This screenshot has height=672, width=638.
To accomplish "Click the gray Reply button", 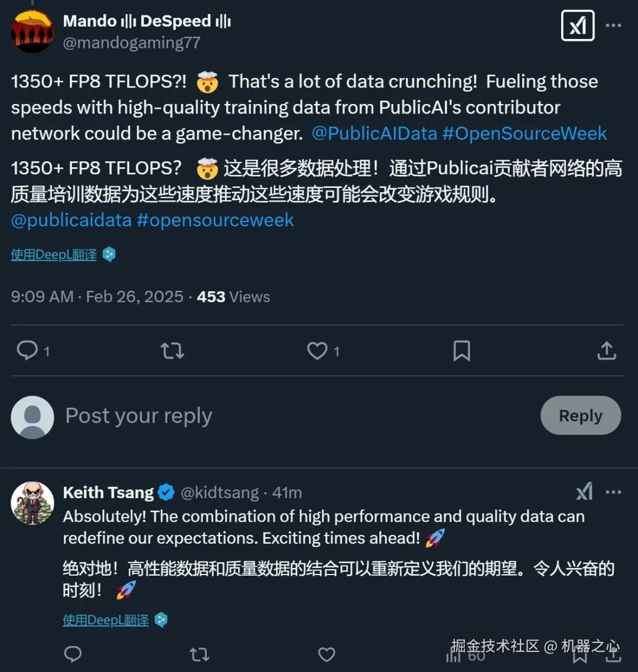I will pyautogui.click(x=580, y=415).
